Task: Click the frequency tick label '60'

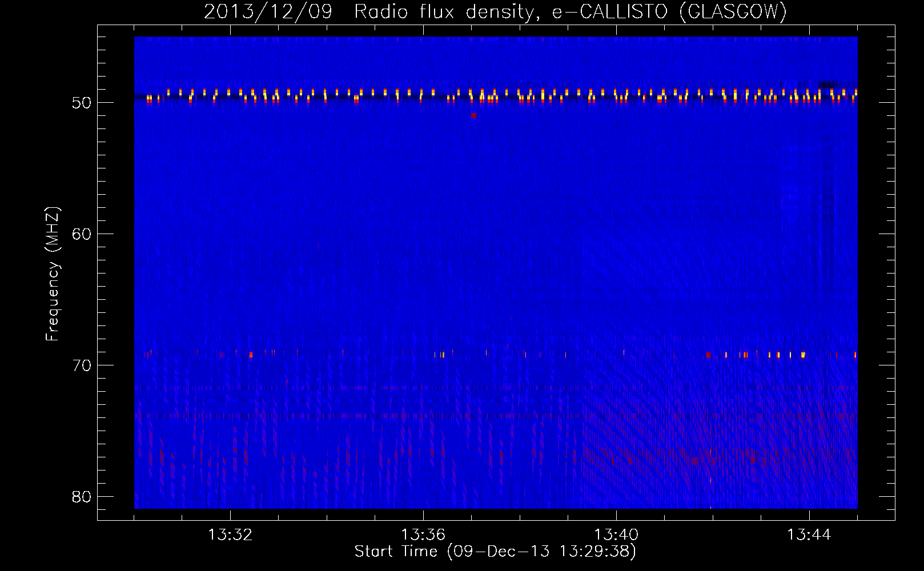Action: (x=82, y=234)
